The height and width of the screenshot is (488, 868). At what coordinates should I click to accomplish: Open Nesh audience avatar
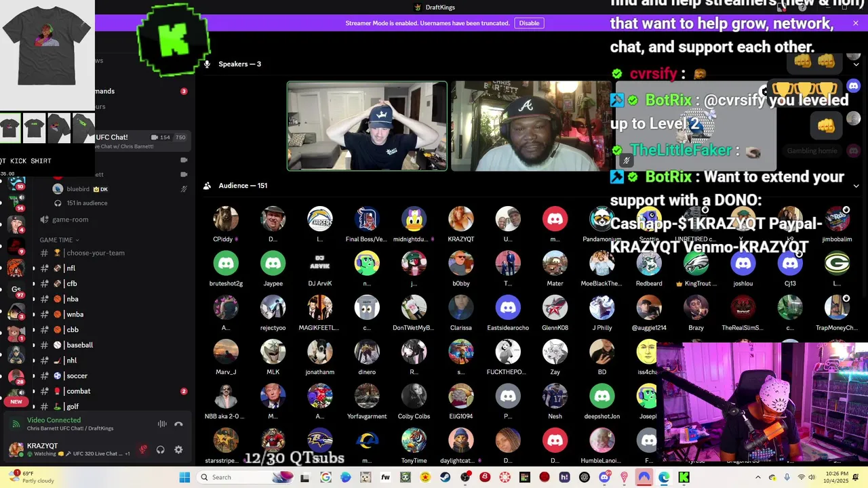555,396
